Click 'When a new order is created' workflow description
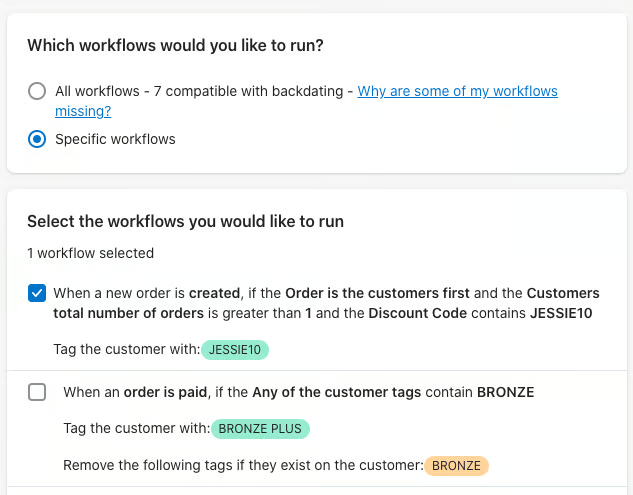Image resolution: width=633 pixels, height=495 pixels. (x=326, y=303)
